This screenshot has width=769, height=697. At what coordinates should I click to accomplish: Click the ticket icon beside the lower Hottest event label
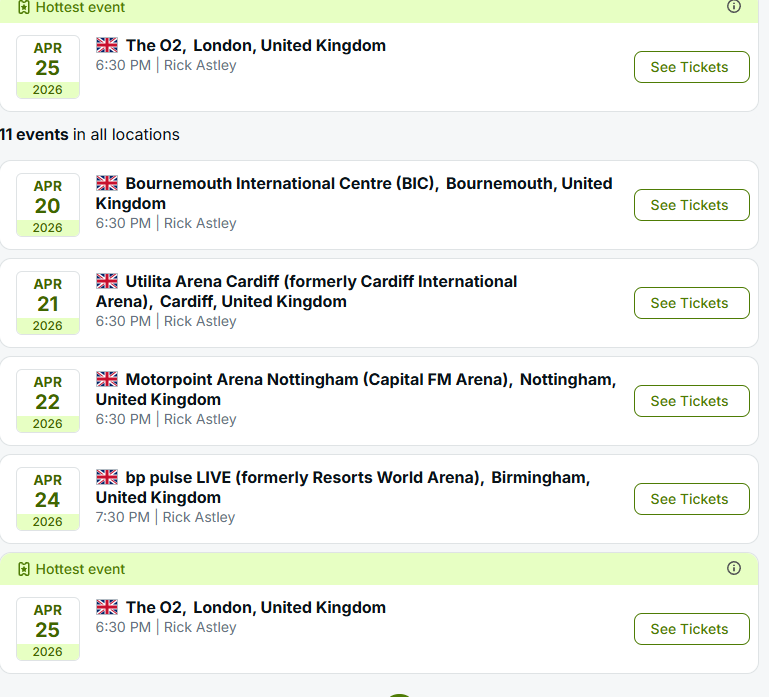click(x=24, y=569)
